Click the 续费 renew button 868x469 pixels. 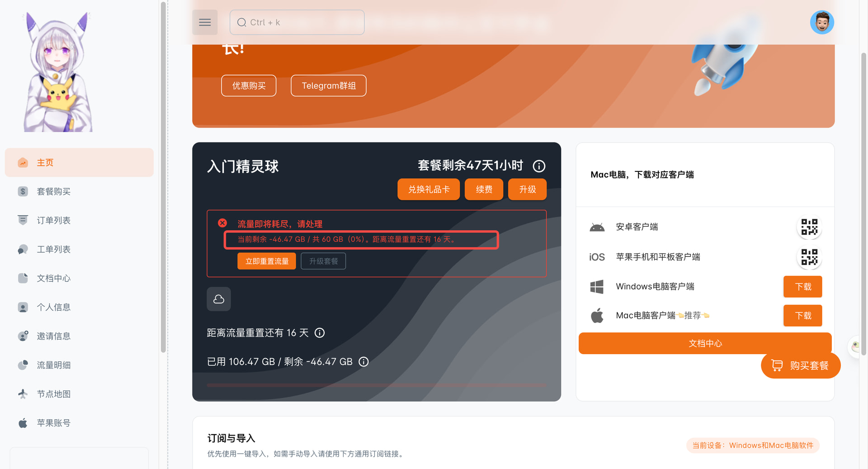[484, 189]
